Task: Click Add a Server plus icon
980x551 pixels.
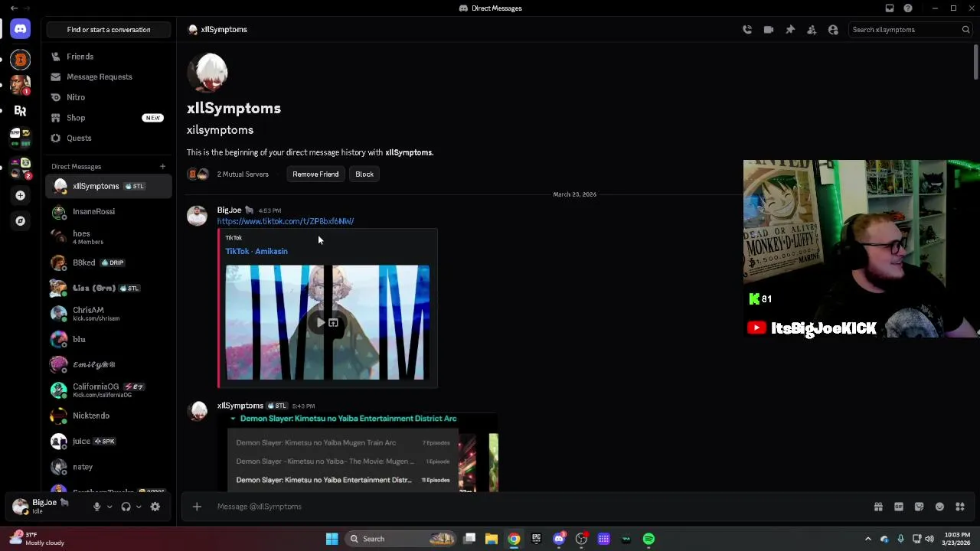Action: click(x=20, y=195)
